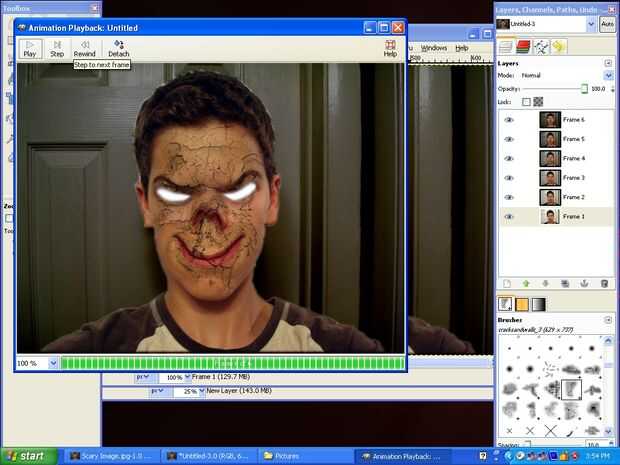Toggle the Auto button in Layers dialog
The height and width of the screenshot is (465, 620).
click(607, 24)
